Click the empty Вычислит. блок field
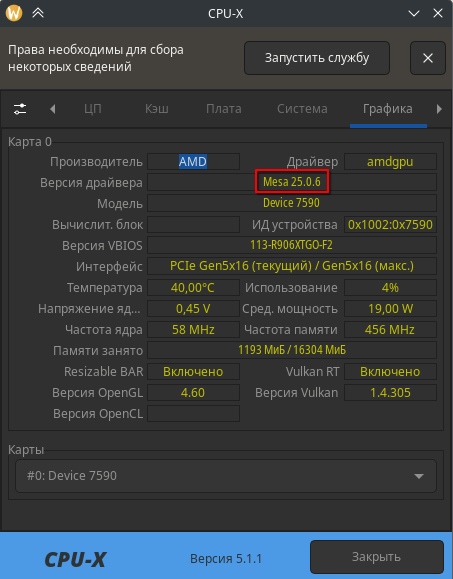Screen dimensions: 453x579 [x=193, y=225]
